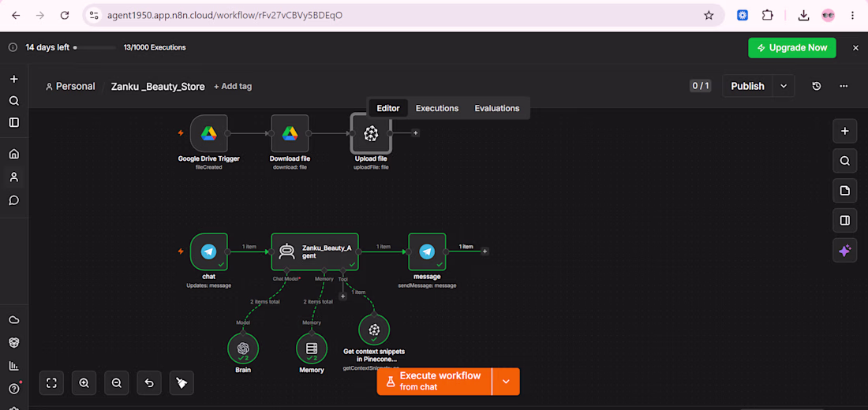Click the agent Memory connector diamond

coord(324,270)
